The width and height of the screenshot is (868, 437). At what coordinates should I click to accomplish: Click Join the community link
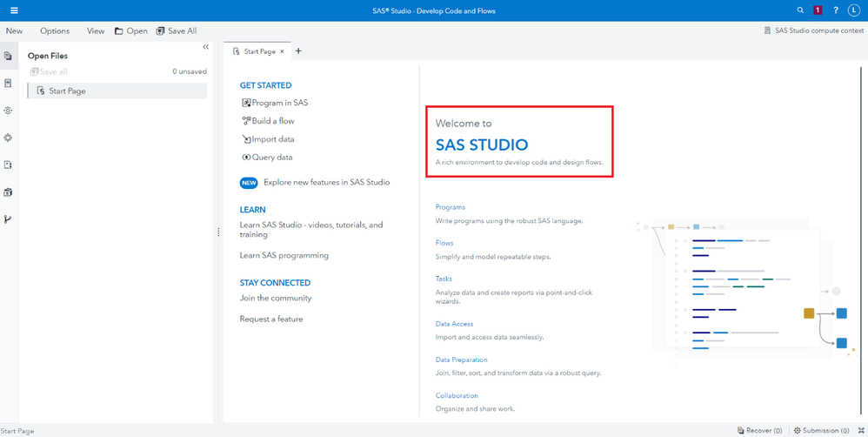pyautogui.click(x=276, y=298)
